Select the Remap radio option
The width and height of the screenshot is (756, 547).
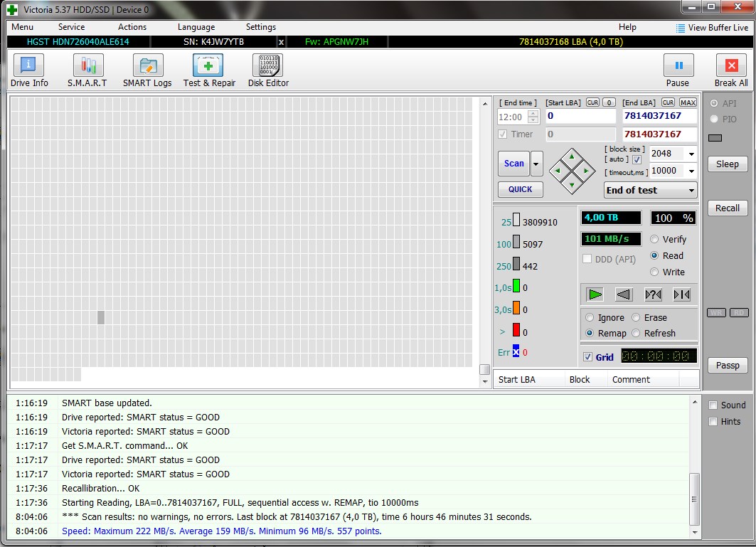[x=590, y=334]
